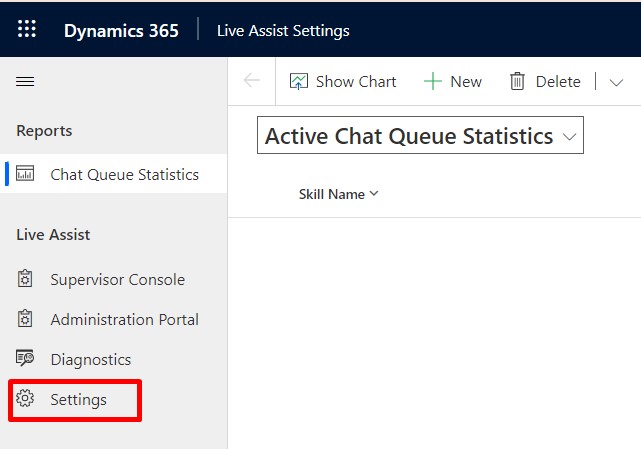Click the Settings gear icon

pos(25,398)
